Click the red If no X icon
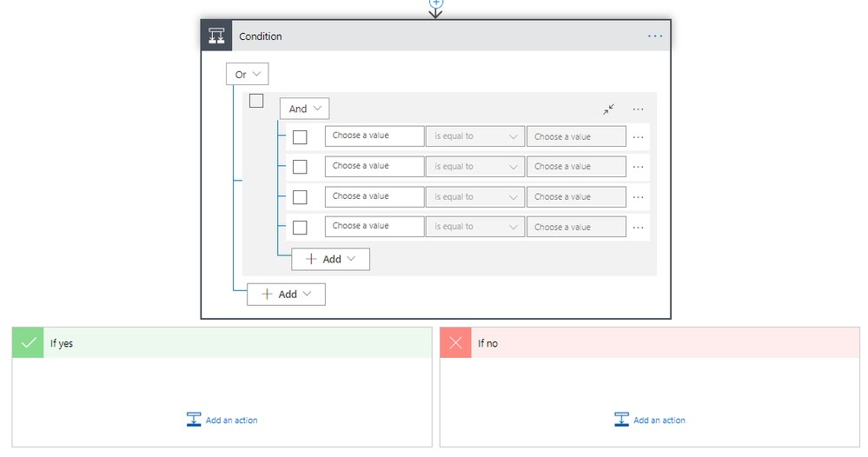 (x=455, y=343)
